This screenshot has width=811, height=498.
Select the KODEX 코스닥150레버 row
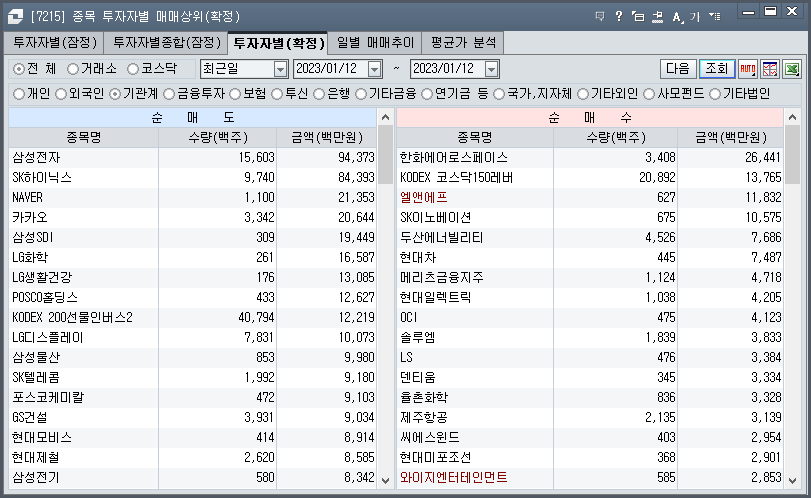pos(590,177)
